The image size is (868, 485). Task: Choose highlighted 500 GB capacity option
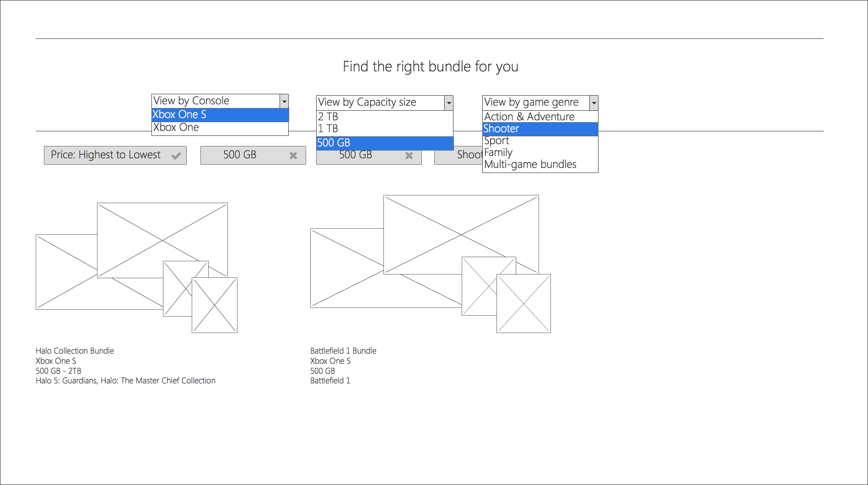[385, 143]
